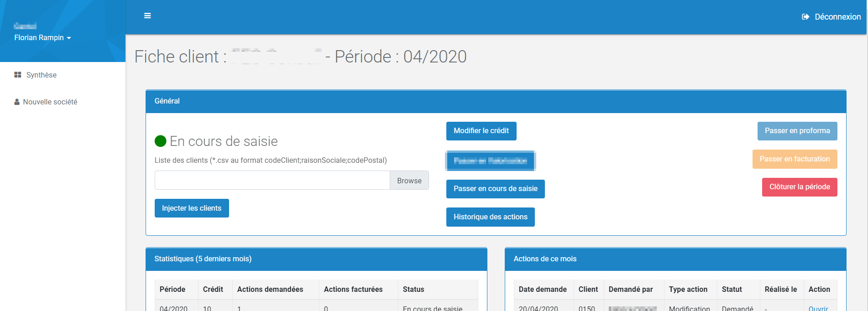Expand the Florian Rampin user dropdown
Screen dimensions: 868x311
pyautogui.click(x=42, y=38)
